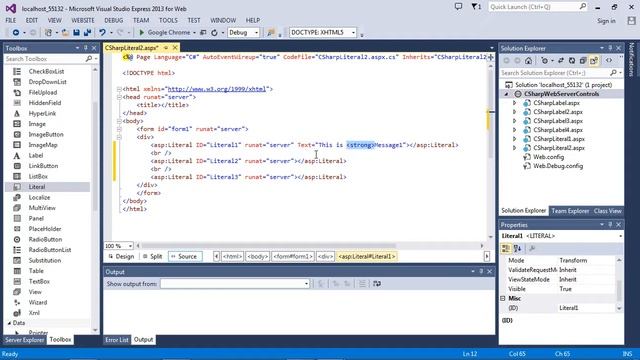Collapse the head tag outlining marker
The height and width of the screenshot is (360, 640).
[119, 97]
